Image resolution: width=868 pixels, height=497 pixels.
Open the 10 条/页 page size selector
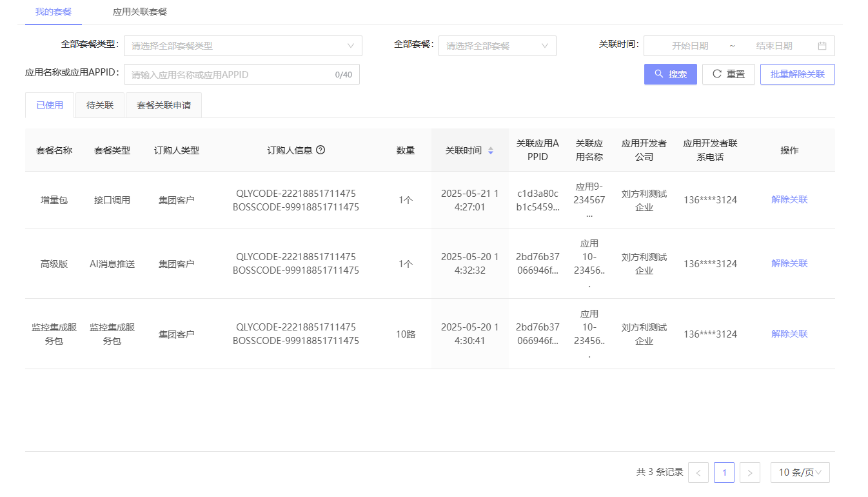pyautogui.click(x=800, y=472)
